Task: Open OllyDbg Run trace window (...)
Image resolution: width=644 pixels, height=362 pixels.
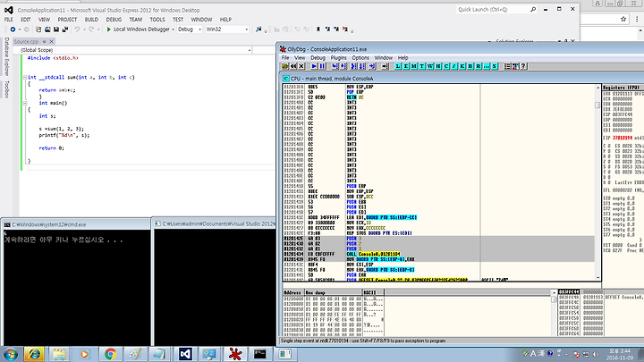Action: (x=487, y=66)
